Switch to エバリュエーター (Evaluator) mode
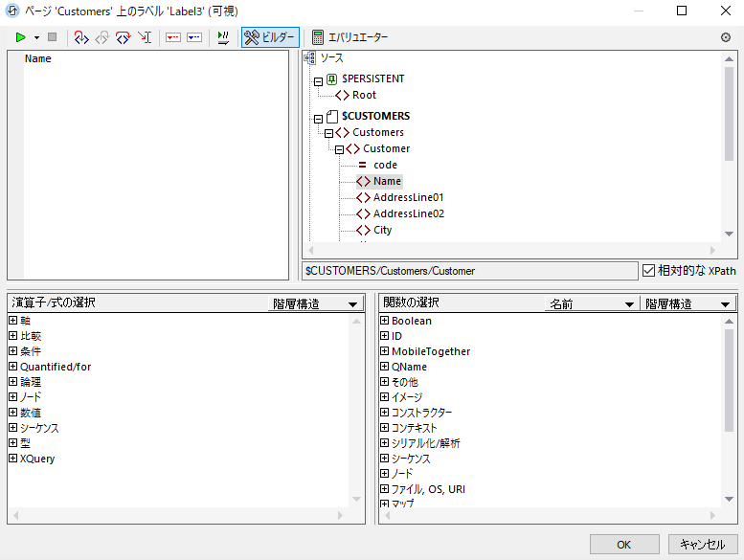This screenshot has width=744, height=560. (349, 37)
